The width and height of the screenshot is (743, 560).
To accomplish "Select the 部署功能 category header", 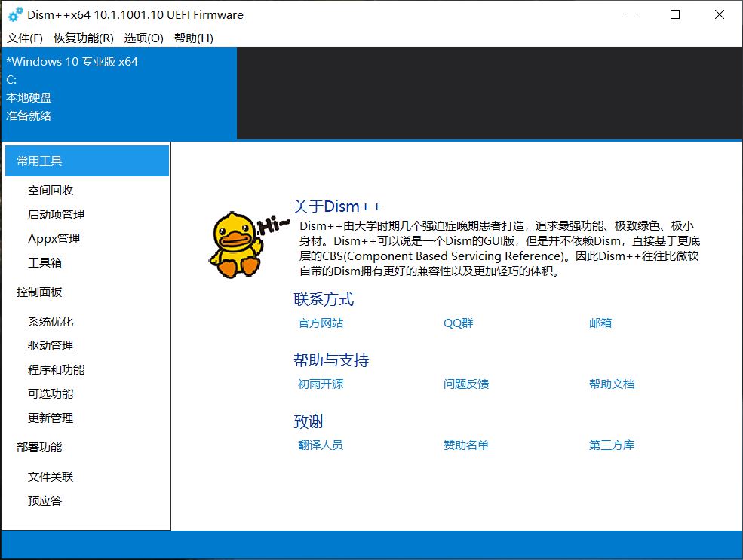I will click(39, 448).
